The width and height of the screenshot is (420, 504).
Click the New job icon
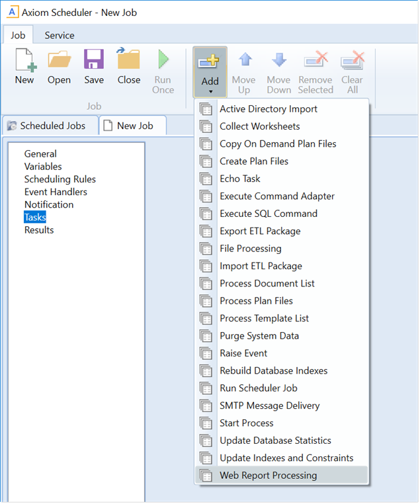pos(24,61)
